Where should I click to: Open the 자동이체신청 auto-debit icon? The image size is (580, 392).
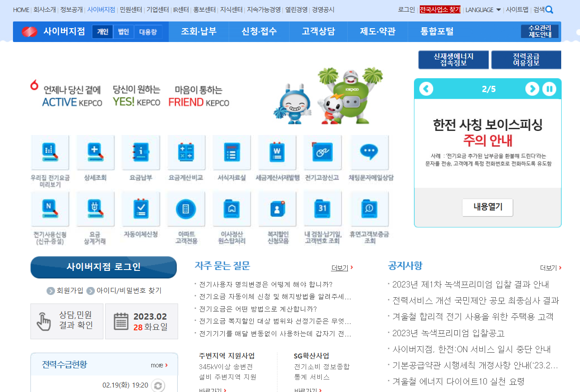click(x=141, y=209)
